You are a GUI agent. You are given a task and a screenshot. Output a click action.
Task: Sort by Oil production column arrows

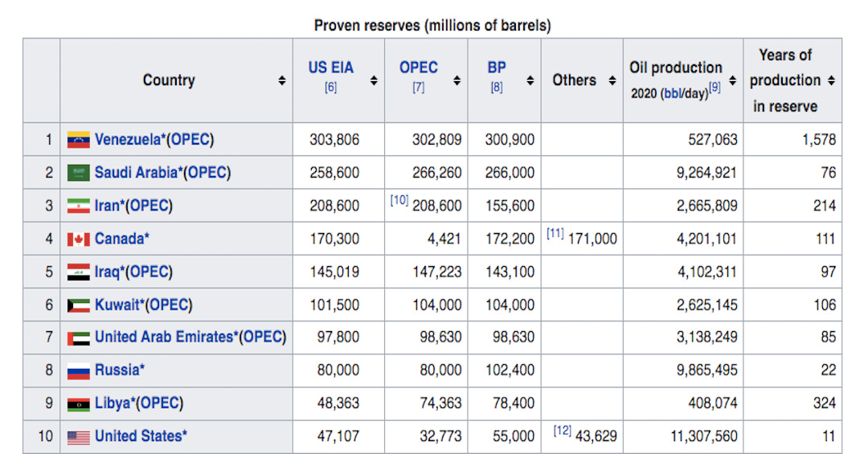733,81
